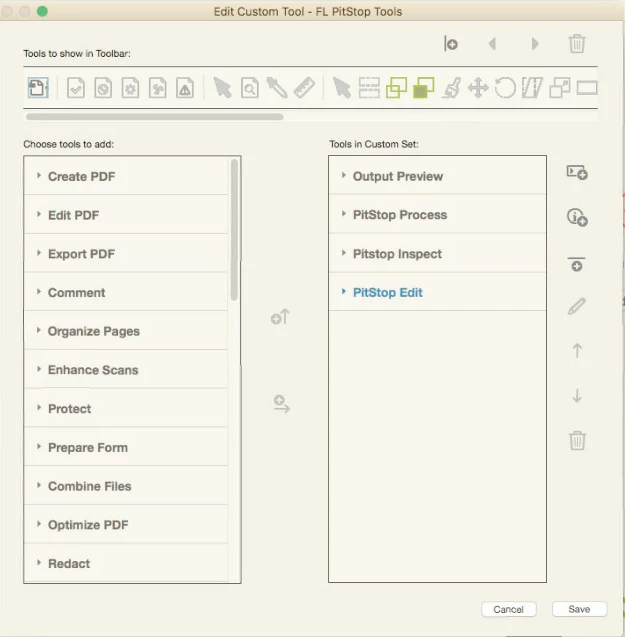
Task: Select the page icon with warning triangle
Action: 185,88
